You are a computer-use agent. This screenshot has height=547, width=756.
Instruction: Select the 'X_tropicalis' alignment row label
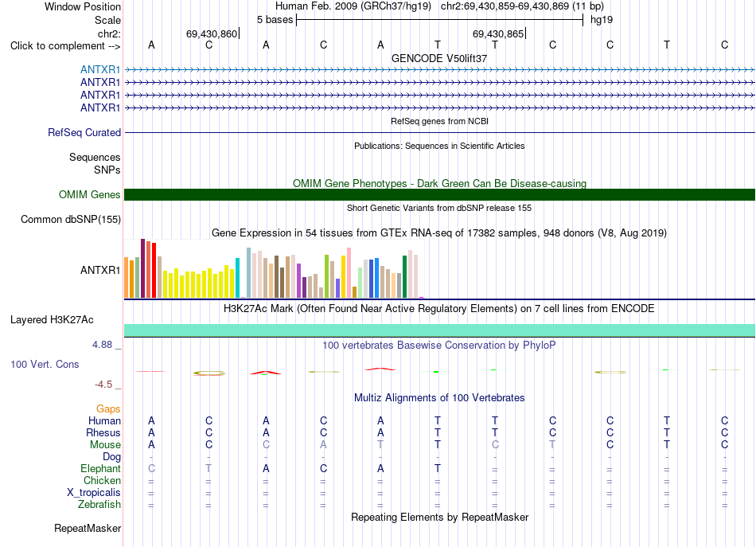coord(94,493)
